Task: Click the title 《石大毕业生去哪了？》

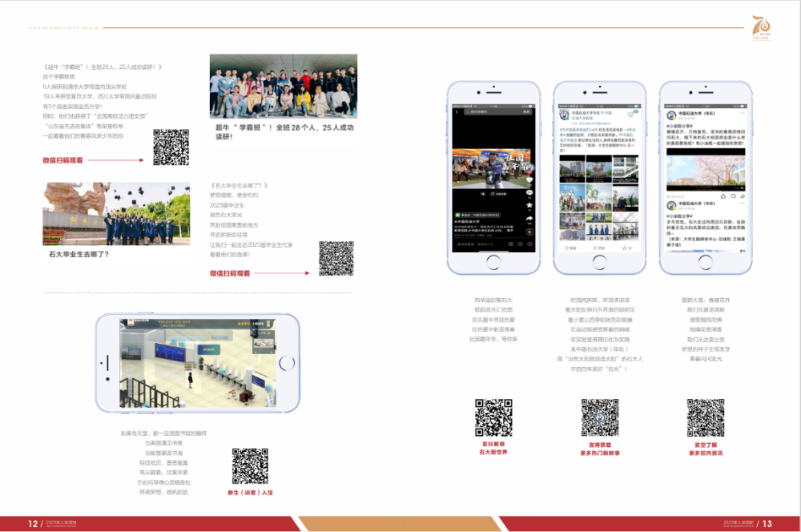Action: coord(239,186)
